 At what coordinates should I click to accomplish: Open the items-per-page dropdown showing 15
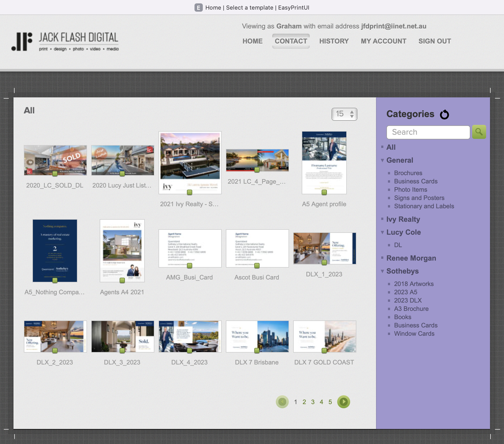[344, 114]
